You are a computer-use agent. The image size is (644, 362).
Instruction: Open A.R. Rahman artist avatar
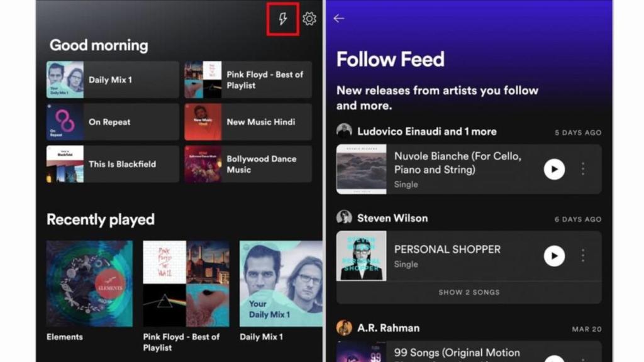[344, 327]
